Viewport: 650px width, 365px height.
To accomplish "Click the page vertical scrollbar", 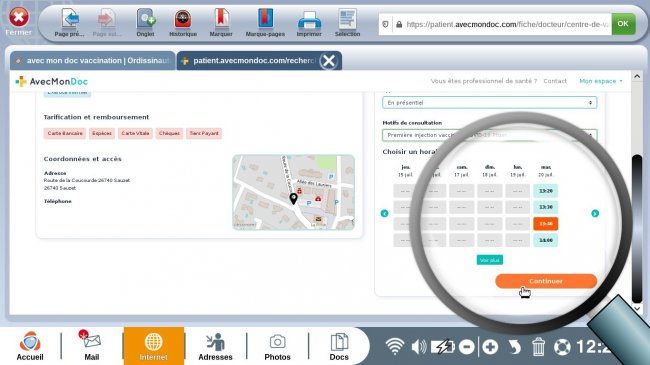I will click(x=637, y=228).
